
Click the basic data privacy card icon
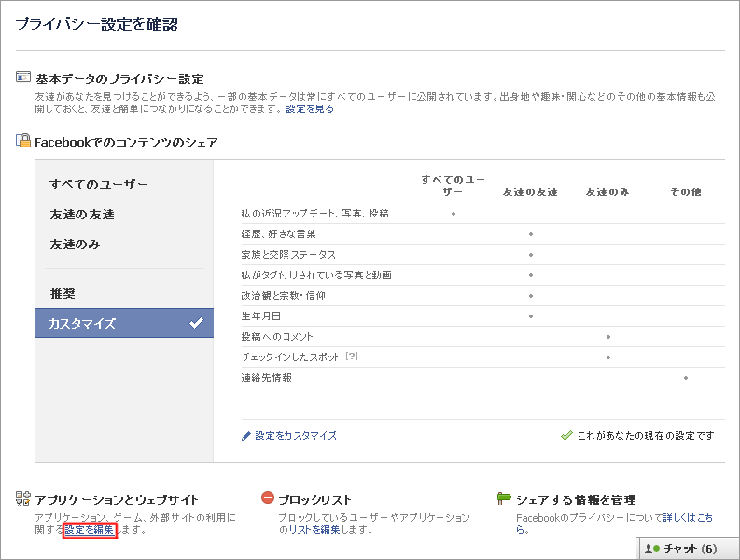tap(23, 77)
